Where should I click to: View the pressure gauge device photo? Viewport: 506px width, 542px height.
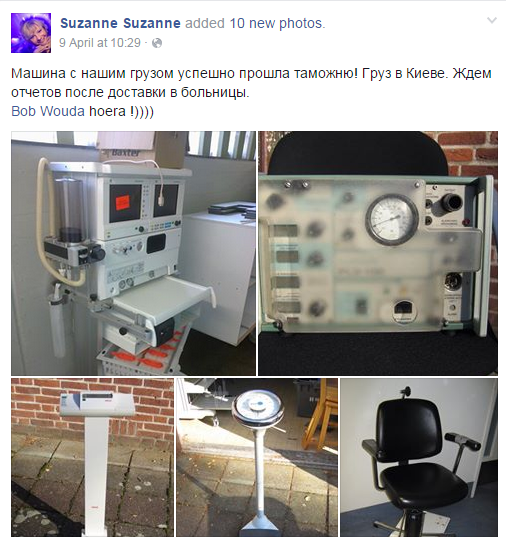point(378,253)
